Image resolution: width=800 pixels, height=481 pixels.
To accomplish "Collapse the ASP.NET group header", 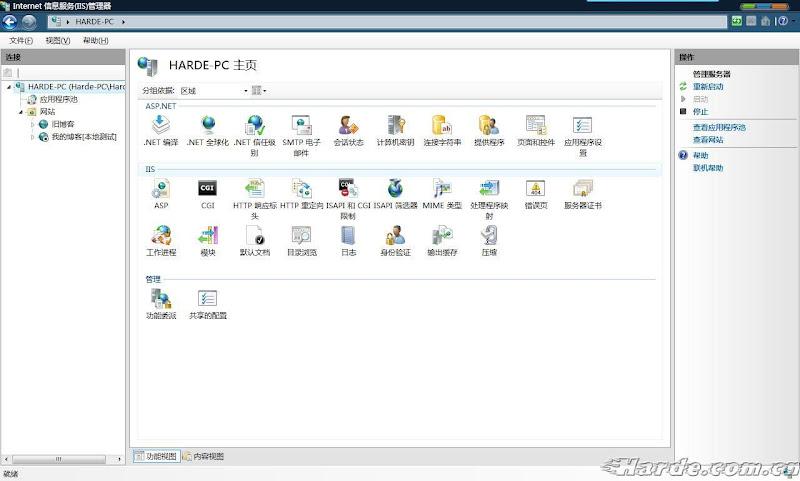I will [161, 106].
